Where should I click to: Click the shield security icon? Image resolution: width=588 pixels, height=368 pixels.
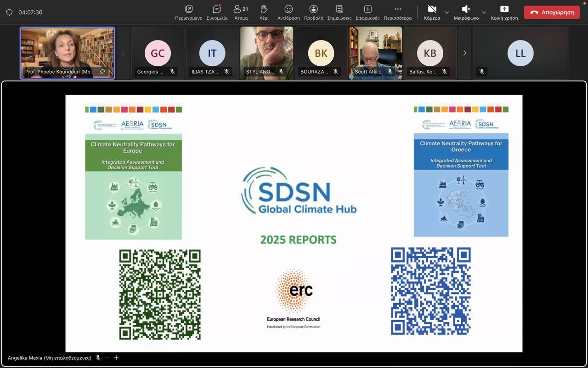coord(9,12)
